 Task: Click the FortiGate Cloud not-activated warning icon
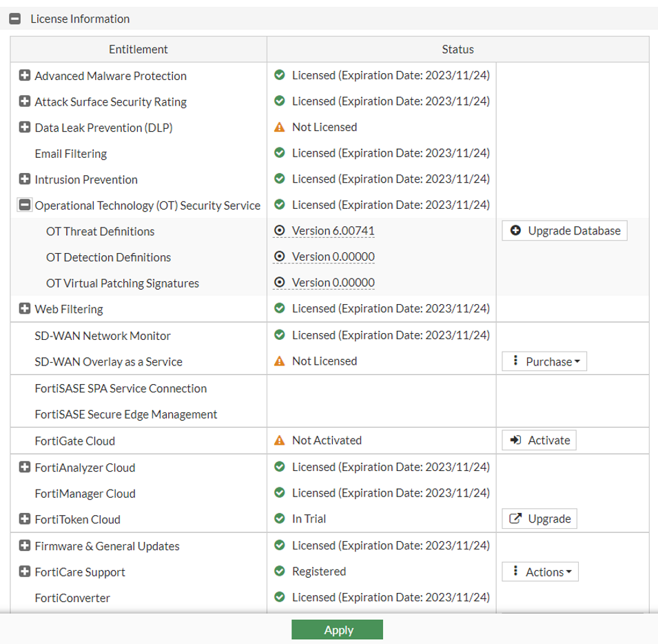[279, 441]
